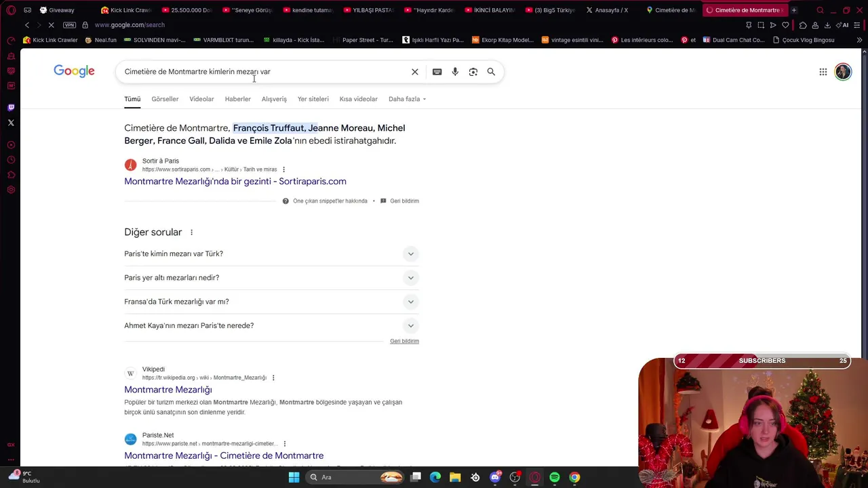Add page to bookmarks heart icon
Image resolution: width=868 pixels, height=488 pixels.
[785, 25]
